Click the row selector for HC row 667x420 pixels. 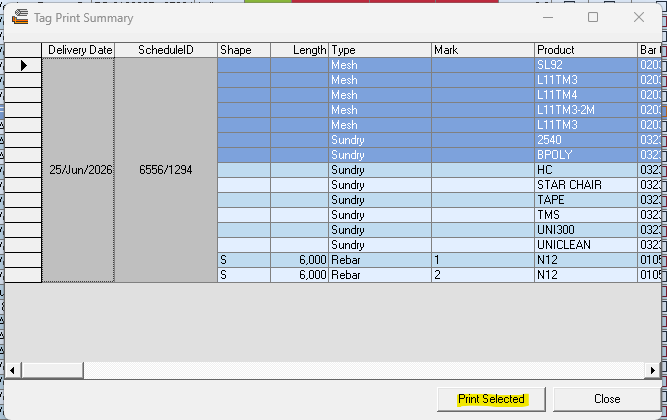[x=23, y=170]
